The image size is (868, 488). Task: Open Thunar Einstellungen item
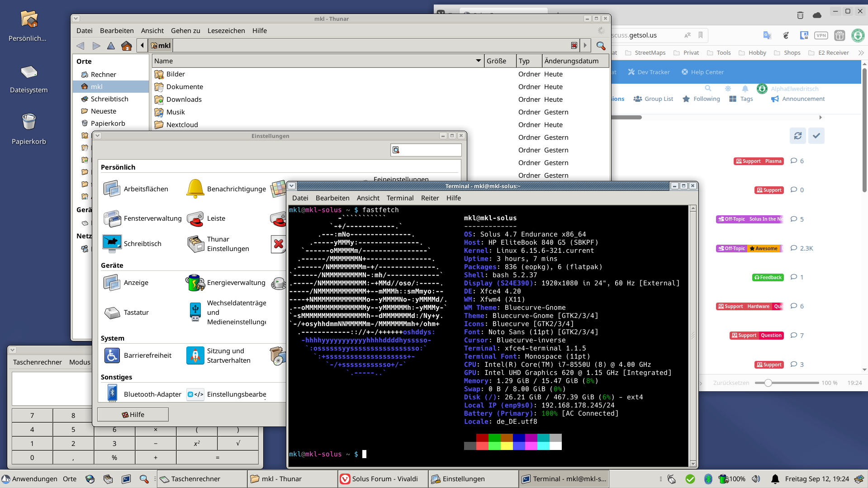218,244
